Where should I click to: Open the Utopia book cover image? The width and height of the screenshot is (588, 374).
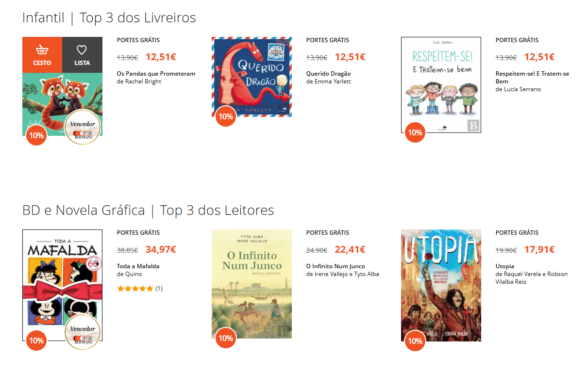pos(441,285)
